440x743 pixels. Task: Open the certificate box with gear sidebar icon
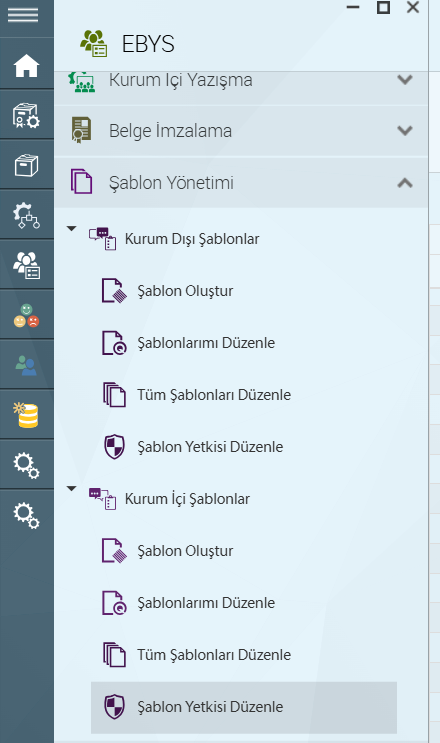pos(27,116)
